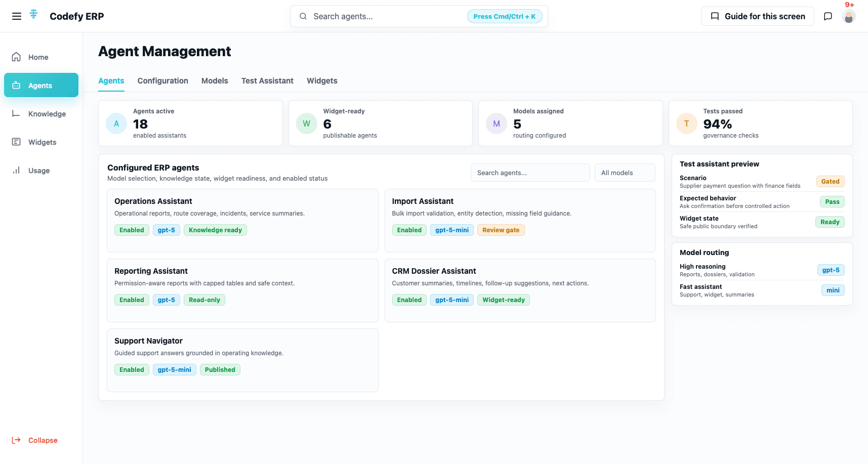Click the Widget-ready 'W' badge
Viewport: 868px width, 464px height.
[x=307, y=123]
